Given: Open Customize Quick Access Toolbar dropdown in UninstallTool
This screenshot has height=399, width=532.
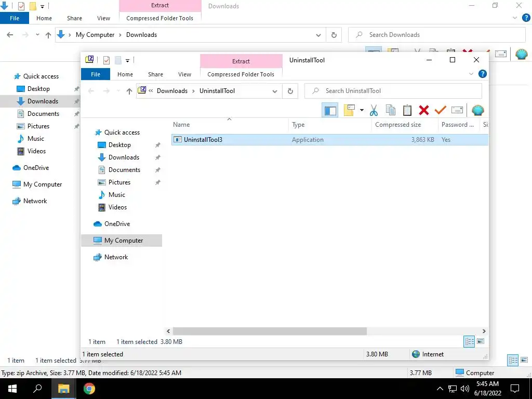Looking at the screenshot, I should point(128,60).
